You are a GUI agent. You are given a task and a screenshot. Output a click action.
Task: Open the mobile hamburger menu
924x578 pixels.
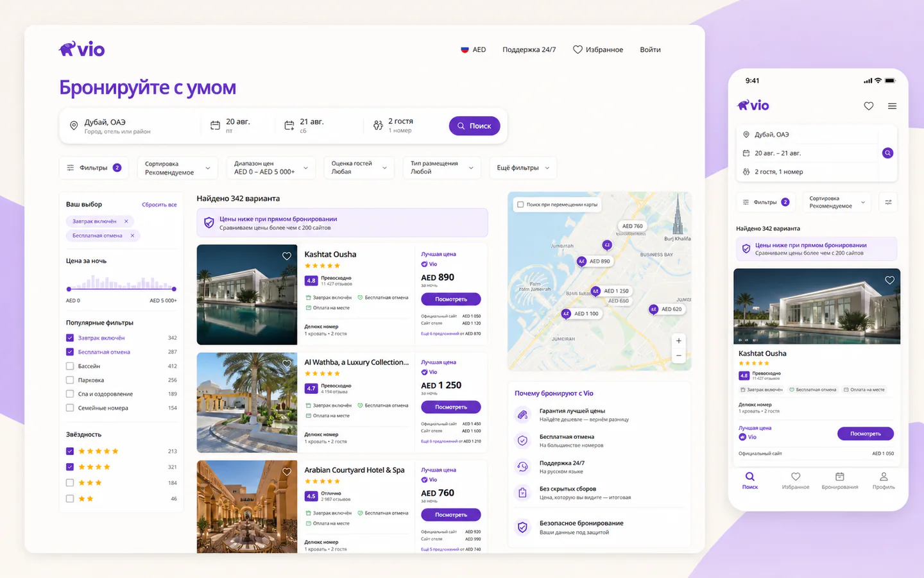pos(892,106)
